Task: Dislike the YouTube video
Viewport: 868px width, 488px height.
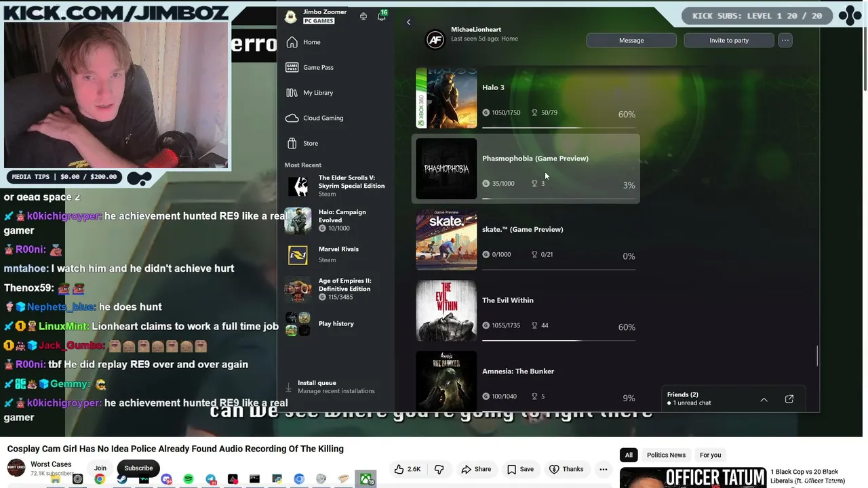Action: (x=439, y=469)
